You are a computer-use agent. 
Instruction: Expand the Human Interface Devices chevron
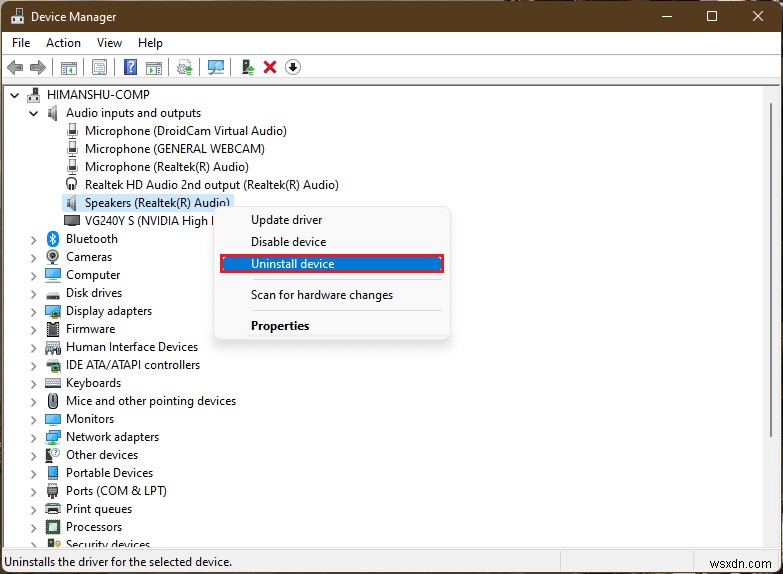point(33,348)
